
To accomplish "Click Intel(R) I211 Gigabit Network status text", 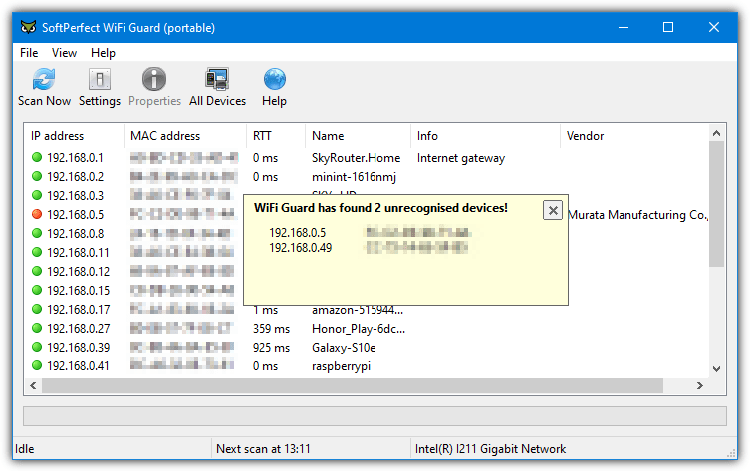I will click(490, 449).
